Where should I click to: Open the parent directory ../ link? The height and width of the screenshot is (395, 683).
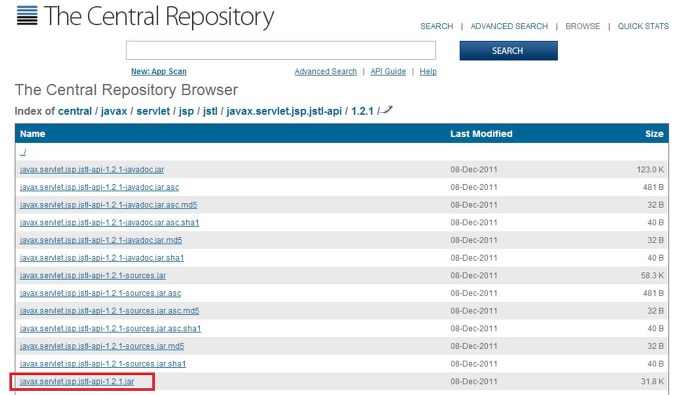[x=23, y=152]
